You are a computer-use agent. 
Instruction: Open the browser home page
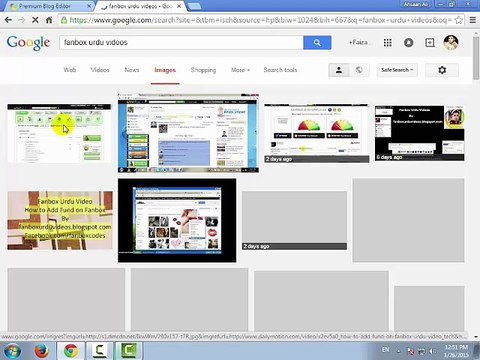pyautogui.click(x=49, y=20)
